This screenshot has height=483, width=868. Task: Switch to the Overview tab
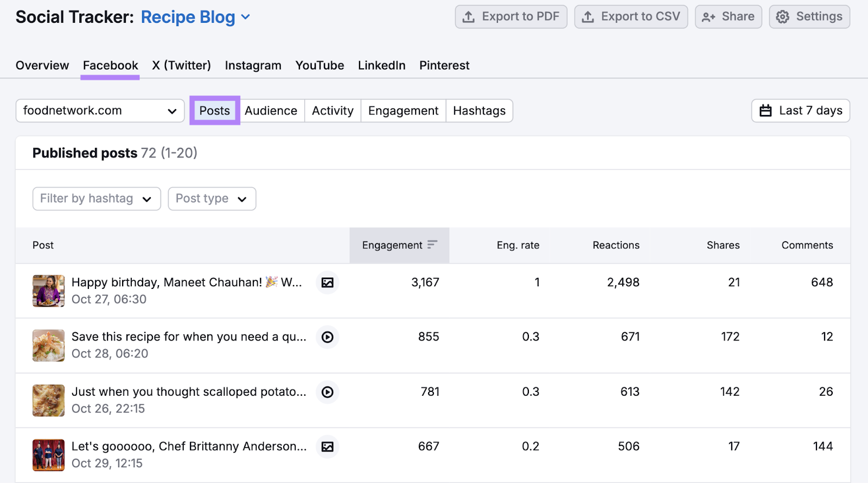click(x=42, y=66)
